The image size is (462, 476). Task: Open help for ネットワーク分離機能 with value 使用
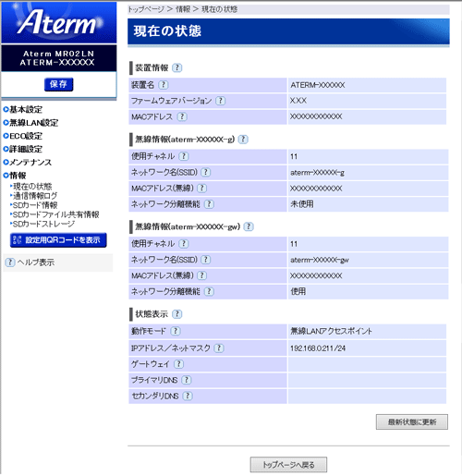coord(209,291)
